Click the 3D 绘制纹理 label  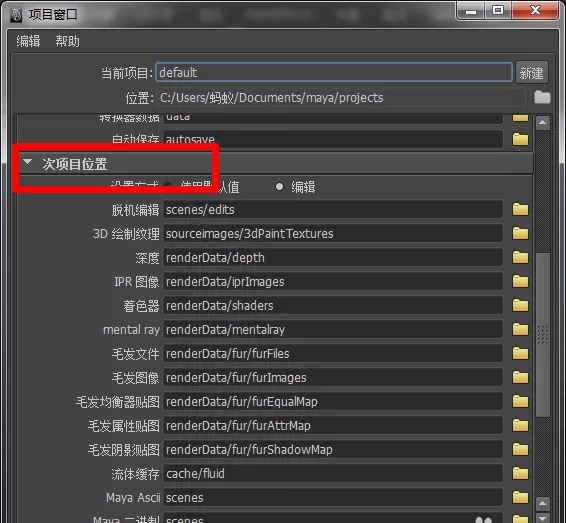pos(126,234)
